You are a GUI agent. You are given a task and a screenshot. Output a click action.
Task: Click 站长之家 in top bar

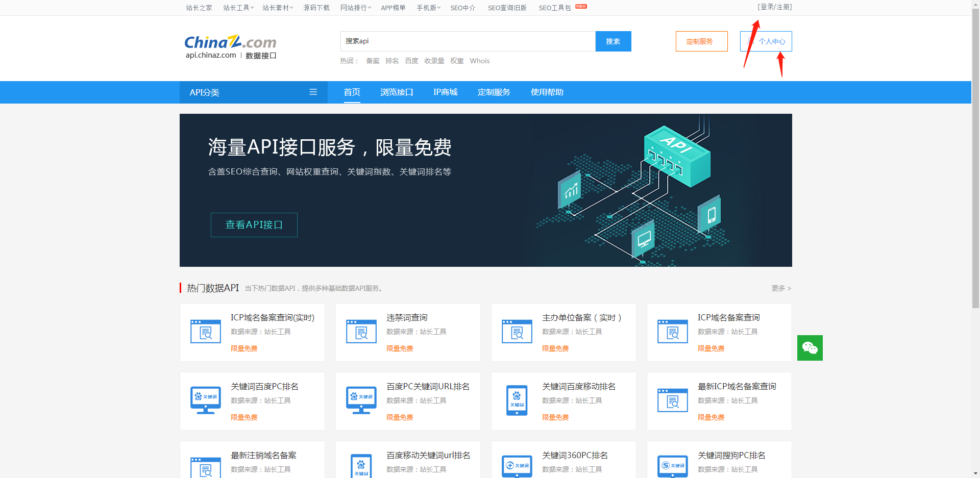[x=199, y=8]
